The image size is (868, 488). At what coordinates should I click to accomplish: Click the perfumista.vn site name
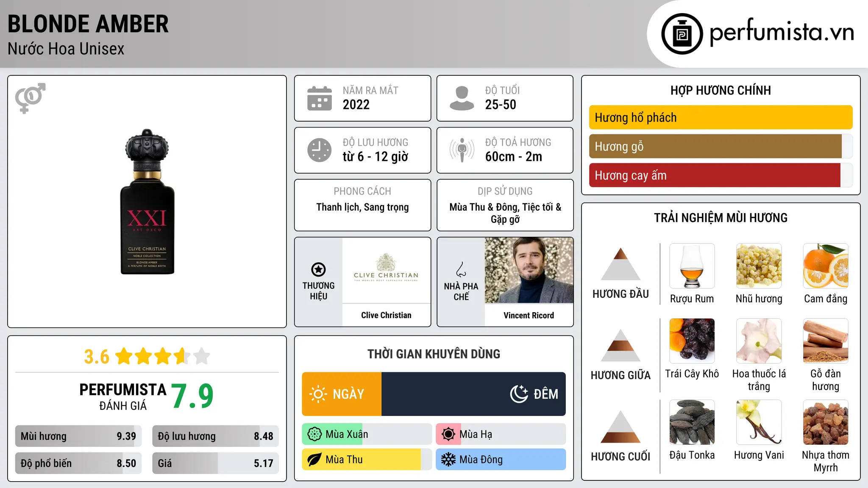[x=782, y=32]
